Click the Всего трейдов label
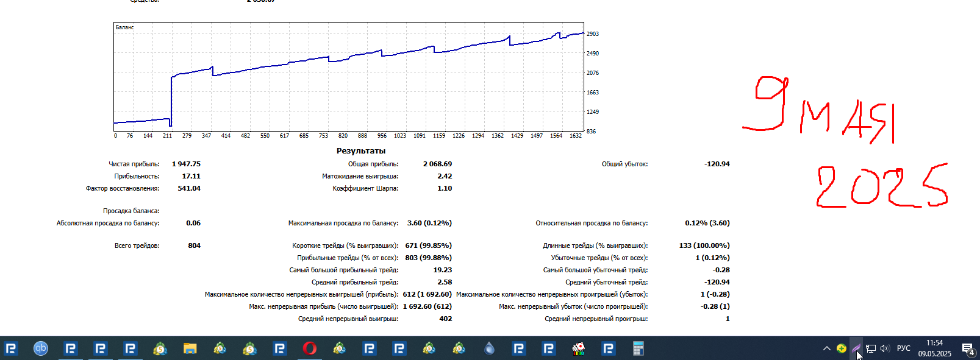Screen dimensions: 980x360 click(x=137, y=245)
